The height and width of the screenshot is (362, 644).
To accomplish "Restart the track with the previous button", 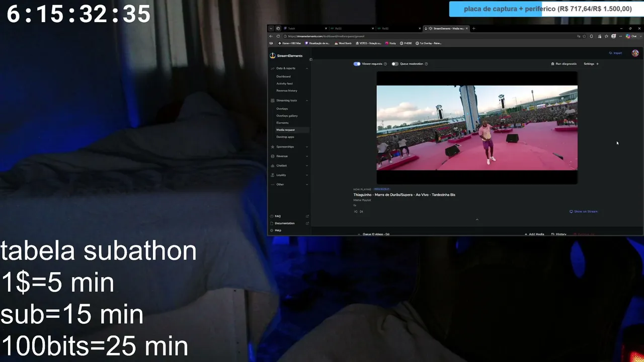I will 356,212.
